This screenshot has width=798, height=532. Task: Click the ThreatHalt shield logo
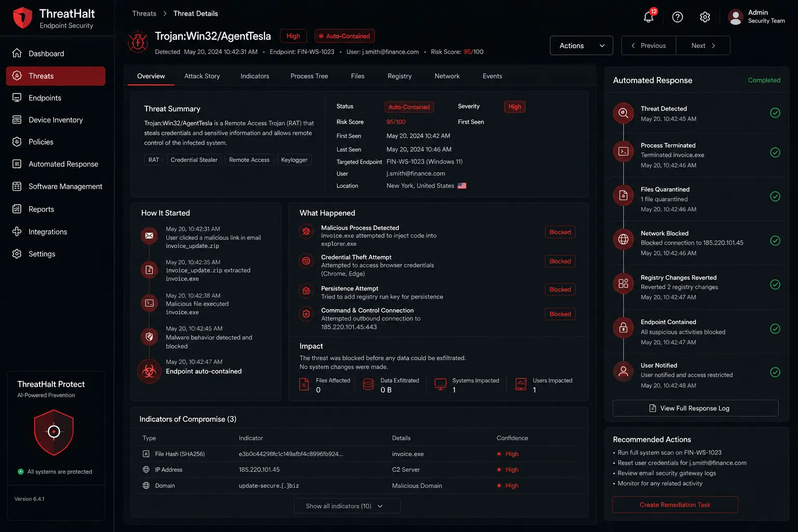click(x=22, y=18)
